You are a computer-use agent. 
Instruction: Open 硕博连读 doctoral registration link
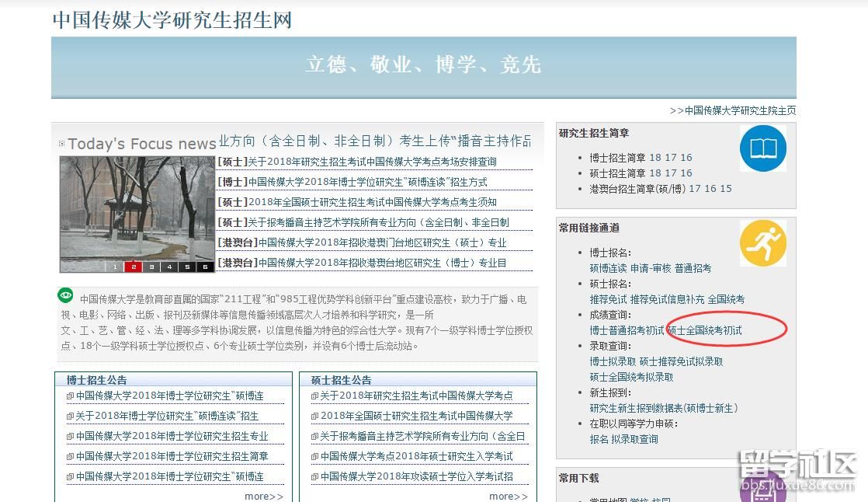tap(608, 268)
